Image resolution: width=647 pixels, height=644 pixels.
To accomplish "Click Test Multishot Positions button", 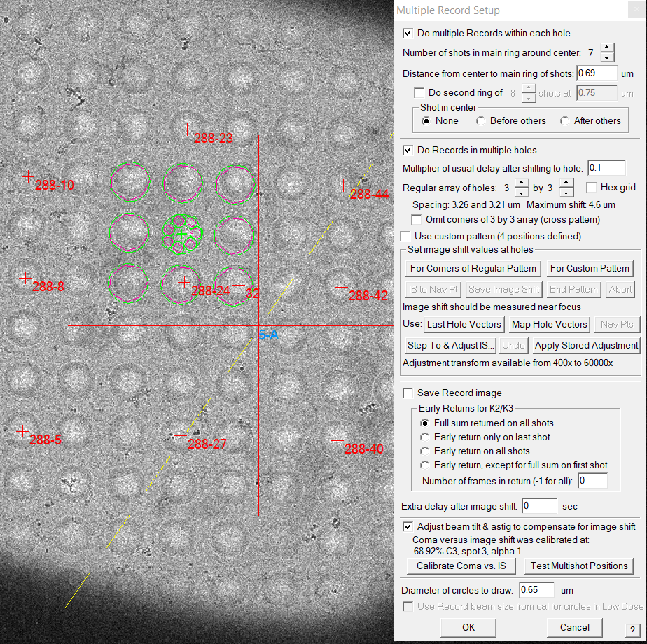I will (x=579, y=566).
